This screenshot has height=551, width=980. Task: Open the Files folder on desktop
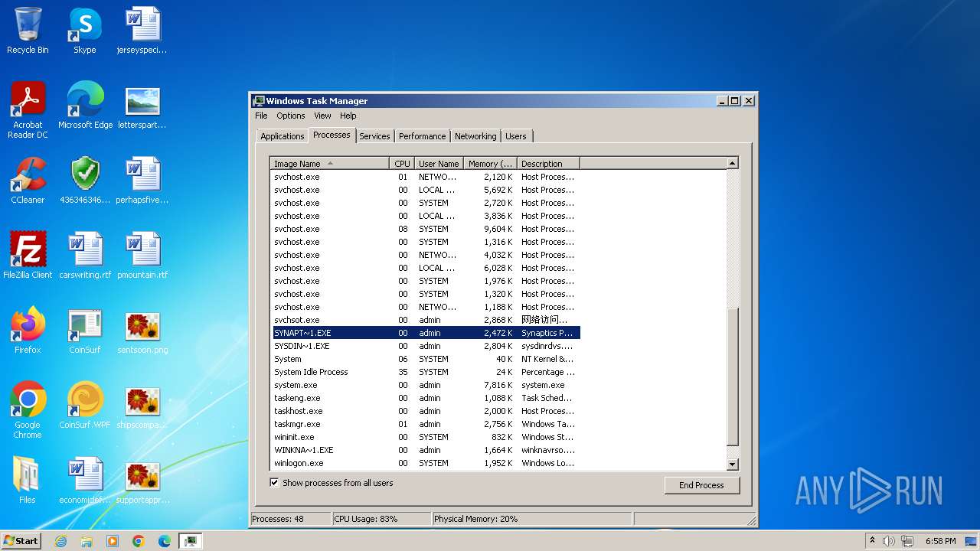pos(28,481)
